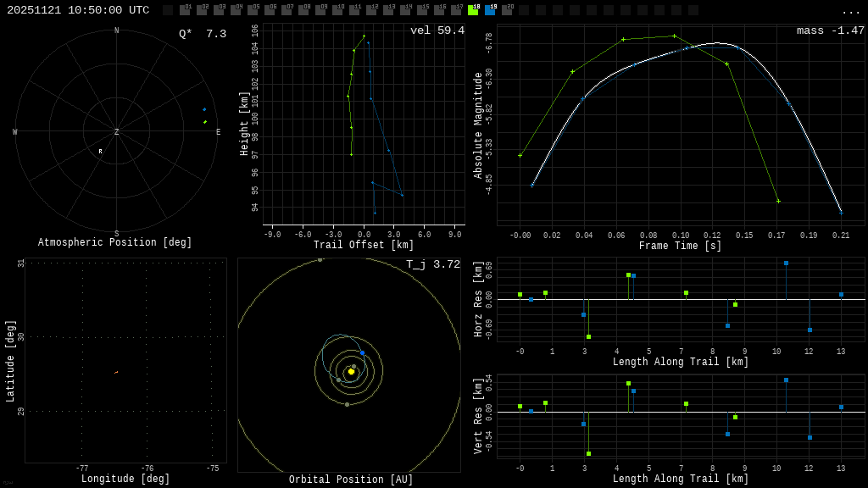Click the light curve peak on magnitude plot
Screen dimensions: 868x488
716,42
